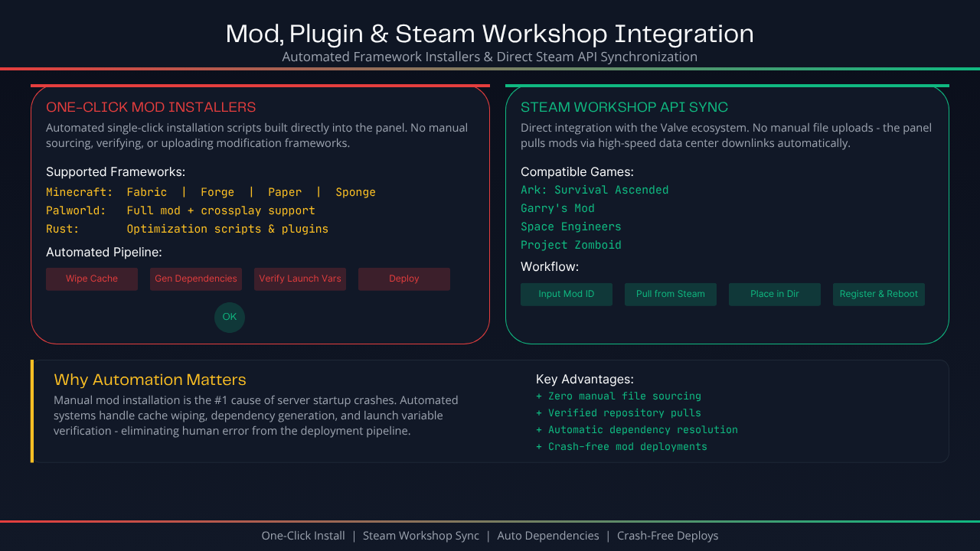Click the Fabric framework label

[x=147, y=192]
